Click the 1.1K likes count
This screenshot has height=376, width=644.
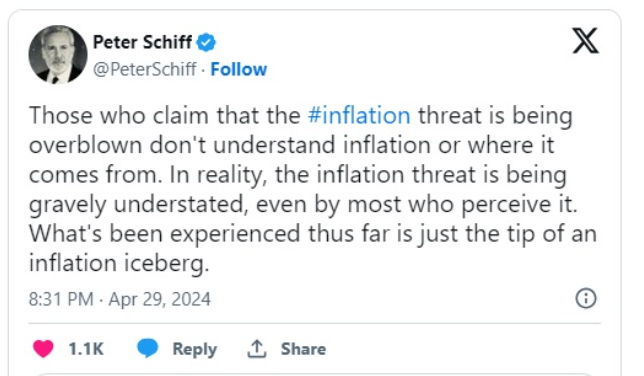pos(86,349)
